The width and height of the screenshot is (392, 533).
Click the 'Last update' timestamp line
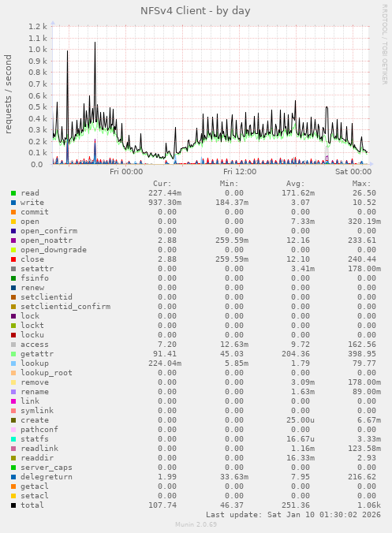(x=293, y=515)
